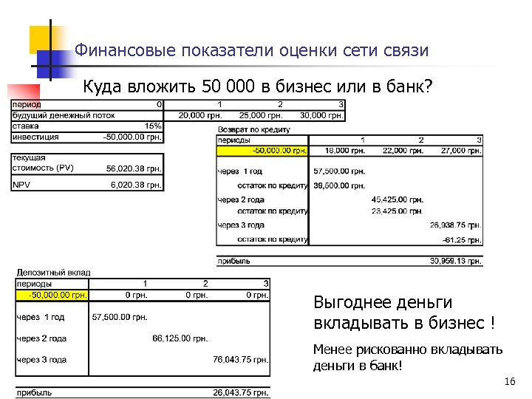Select the PV value "56,020.38 грн."
Image resolution: width=532 pixels, height=399 pixels.
[134, 168]
